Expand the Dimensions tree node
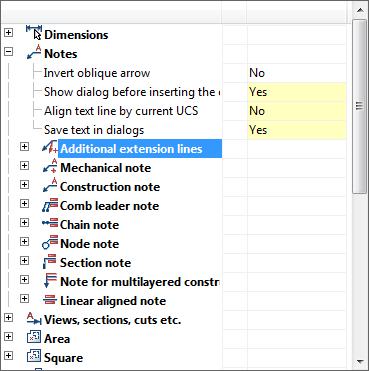This screenshot has width=369, height=371. [x=9, y=33]
